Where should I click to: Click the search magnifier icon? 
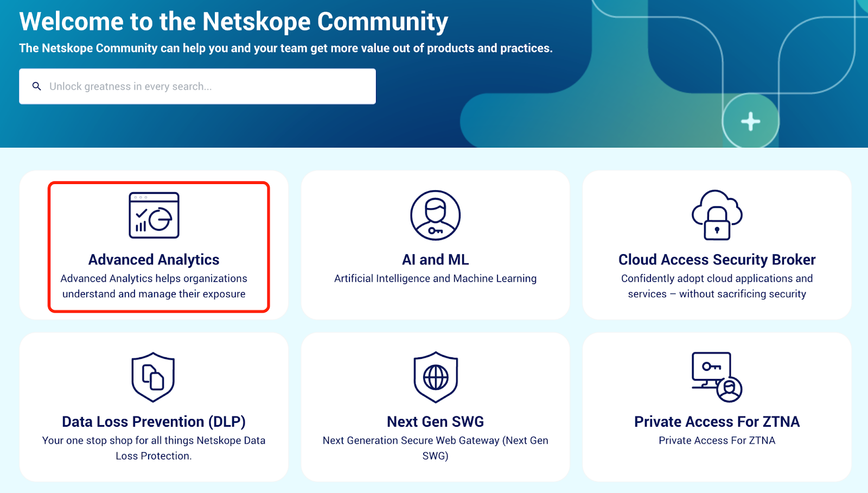coord(37,86)
